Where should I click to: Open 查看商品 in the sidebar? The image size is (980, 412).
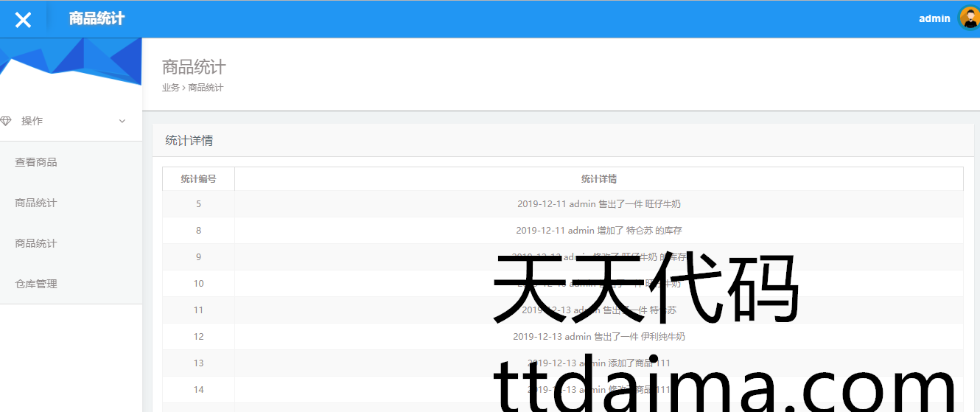click(x=36, y=162)
